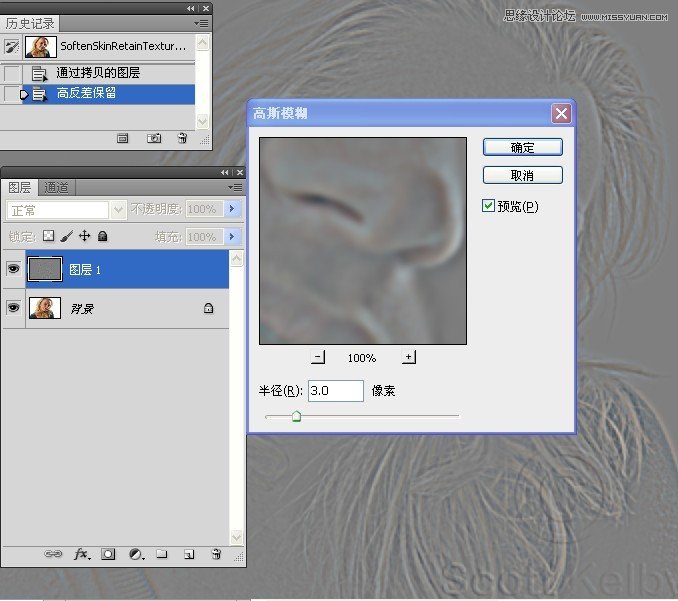Screen dimensions: 678x601
Task: Click the fill value field
Action: coord(205,237)
